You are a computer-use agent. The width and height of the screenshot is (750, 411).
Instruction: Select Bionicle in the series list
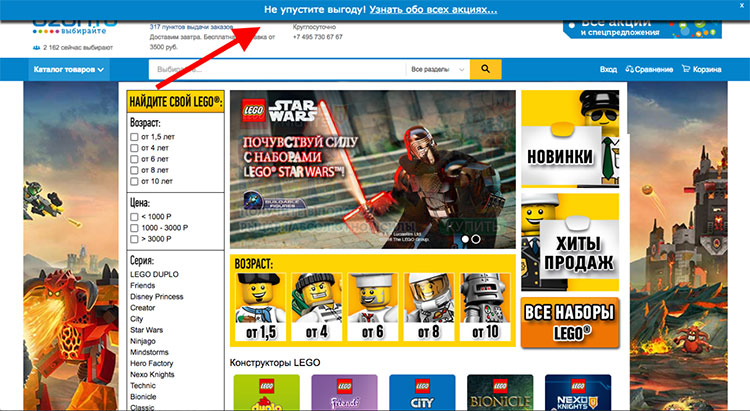pyautogui.click(x=143, y=397)
